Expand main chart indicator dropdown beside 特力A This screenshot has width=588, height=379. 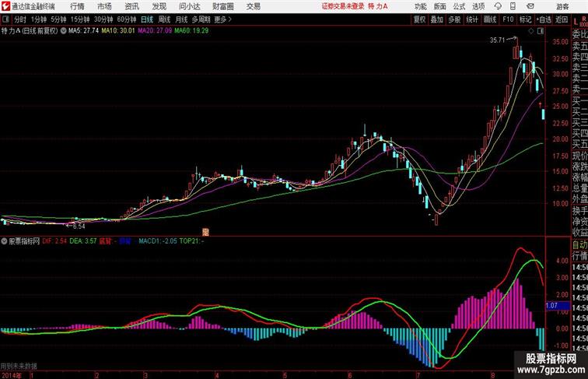(x=63, y=31)
